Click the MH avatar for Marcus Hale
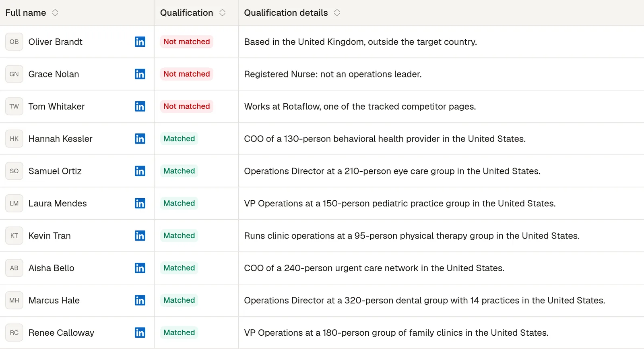 pyautogui.click(x=14, y=300)
